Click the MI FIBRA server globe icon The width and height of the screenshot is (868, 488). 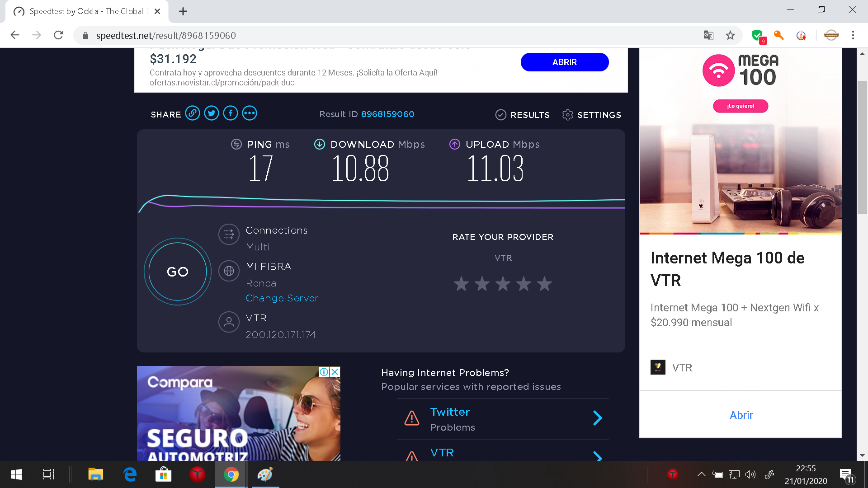point(229,271)
